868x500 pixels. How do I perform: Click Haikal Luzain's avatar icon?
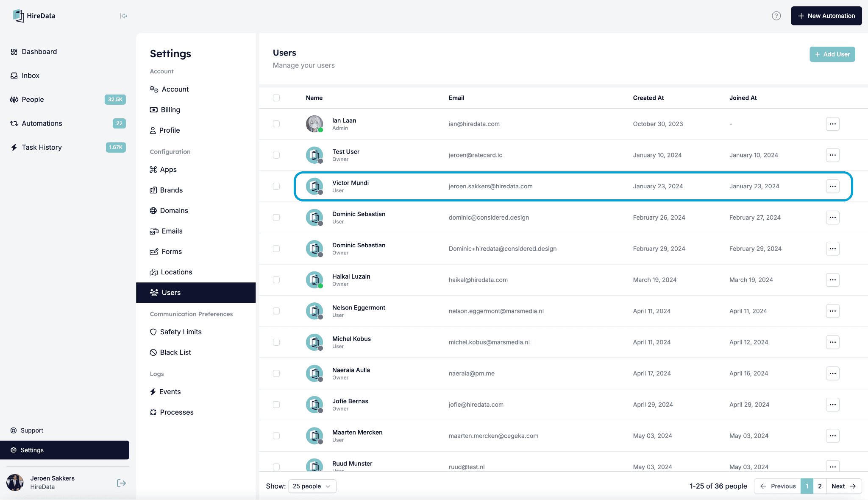coord(314,280)
